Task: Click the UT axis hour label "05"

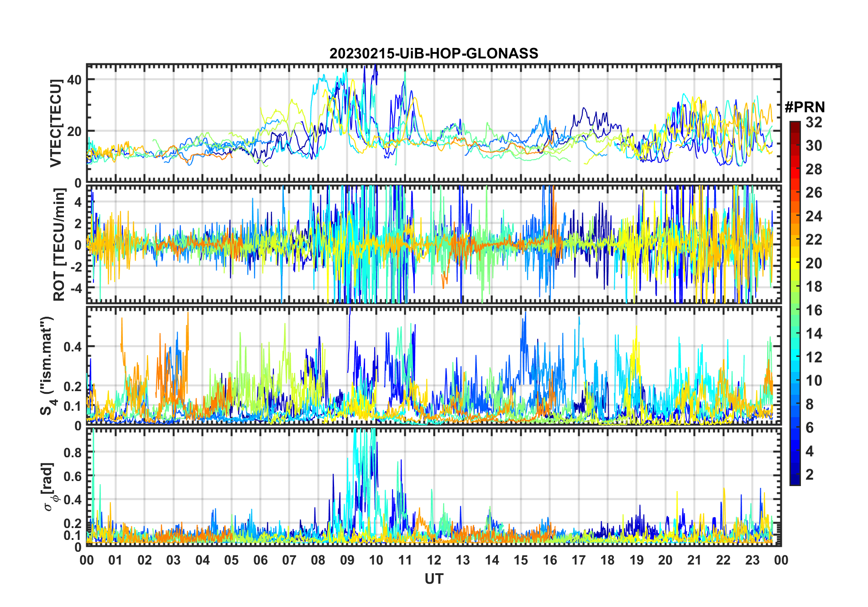Action: pos(231,560)
